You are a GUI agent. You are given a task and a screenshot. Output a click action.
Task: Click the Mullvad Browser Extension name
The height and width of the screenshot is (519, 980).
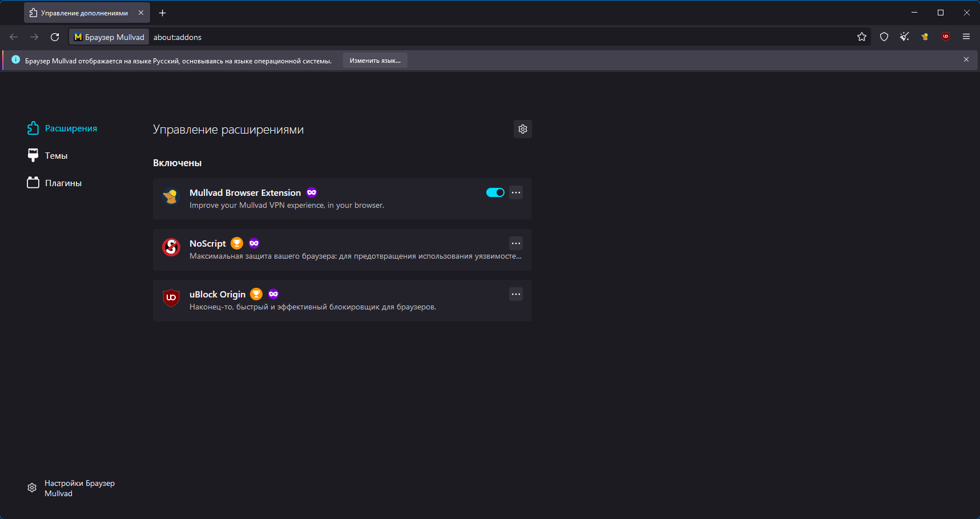pyautogui.click(x=245, y=193)
